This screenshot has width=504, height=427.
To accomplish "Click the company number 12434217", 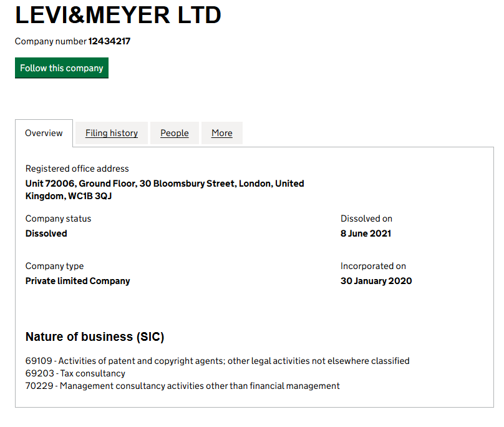I will coord(109,41).
